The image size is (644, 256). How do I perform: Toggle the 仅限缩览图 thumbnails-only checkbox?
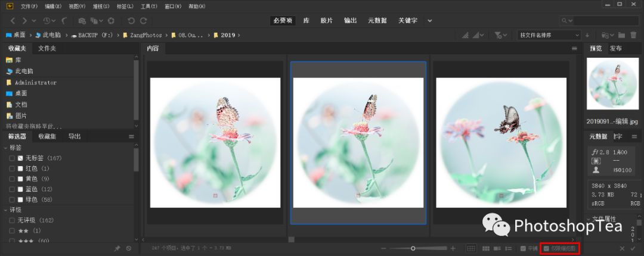pos(546,248)
